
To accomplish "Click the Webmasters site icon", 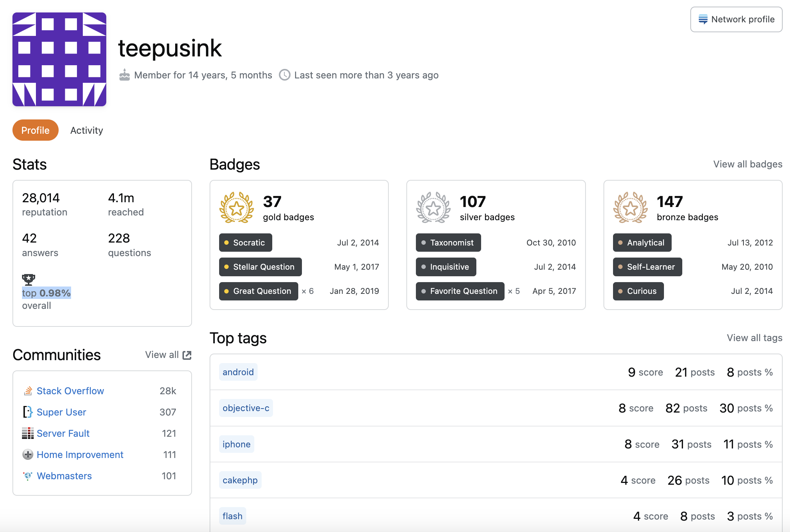I will (28, 476).
